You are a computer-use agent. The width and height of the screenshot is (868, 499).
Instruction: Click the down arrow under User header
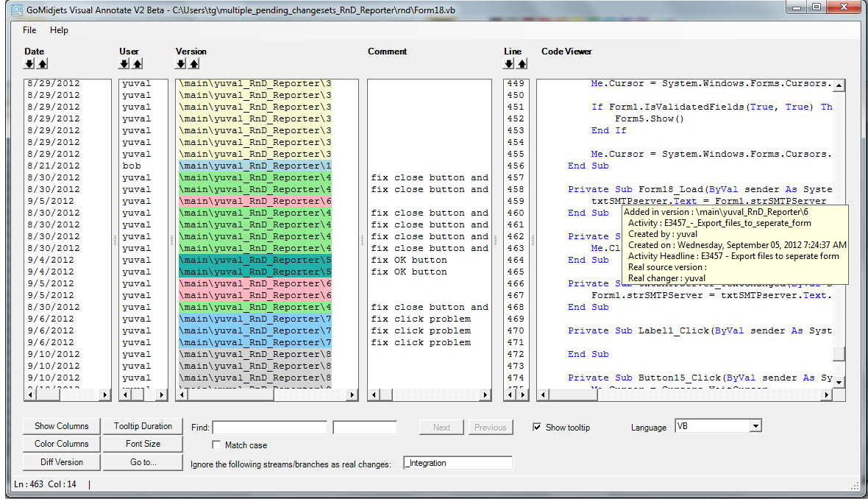click(x=124, y=64)
